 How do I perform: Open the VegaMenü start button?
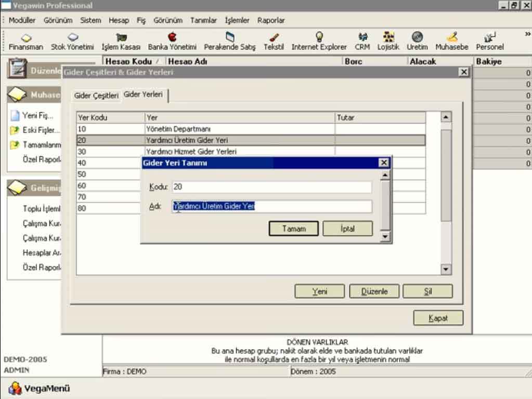point(39,389)
